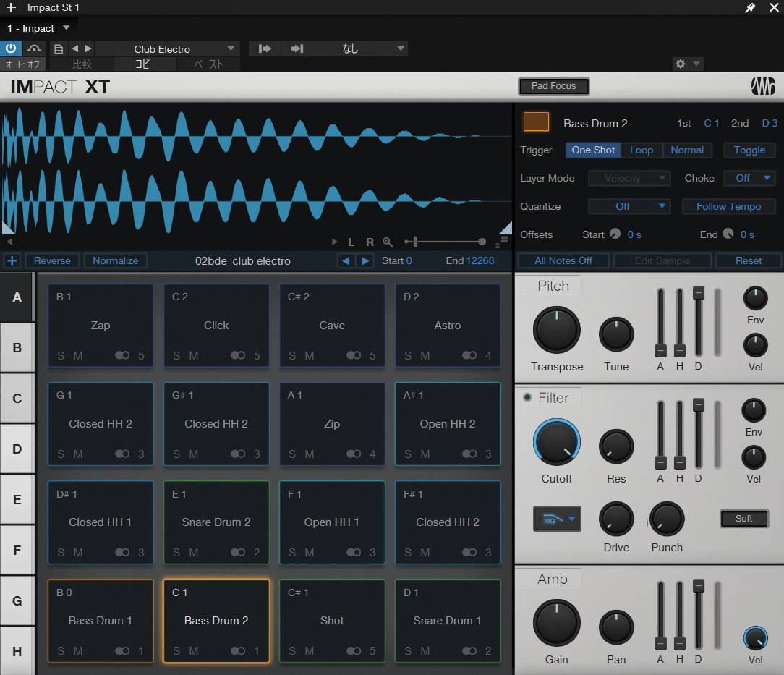Enable the Filter section toggle

[x=527, y=397]
